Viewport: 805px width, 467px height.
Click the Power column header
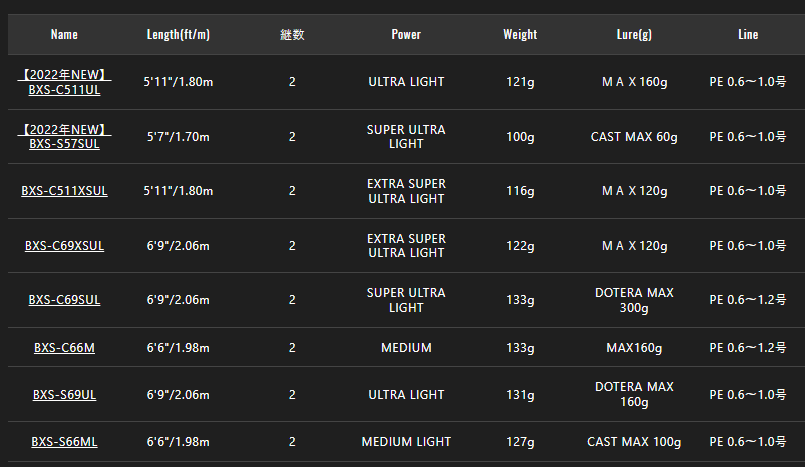tap(406, 34)
